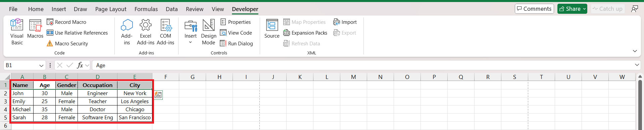Switch to the Data tab
644x130 pixels.
tap(171, 9)
